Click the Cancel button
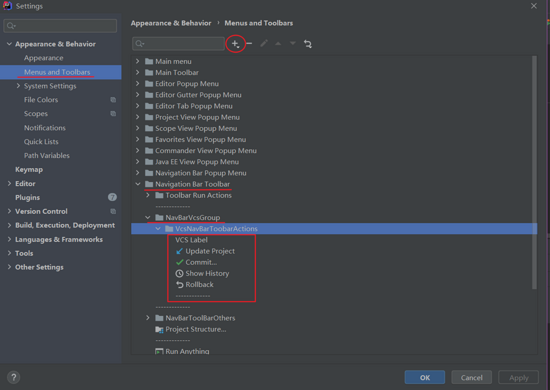550x390 pixels. coord(471,377)
